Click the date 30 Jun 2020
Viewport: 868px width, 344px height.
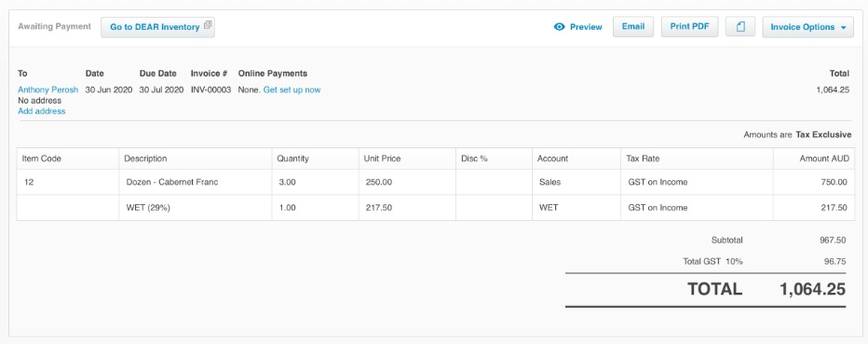(108, 89)
